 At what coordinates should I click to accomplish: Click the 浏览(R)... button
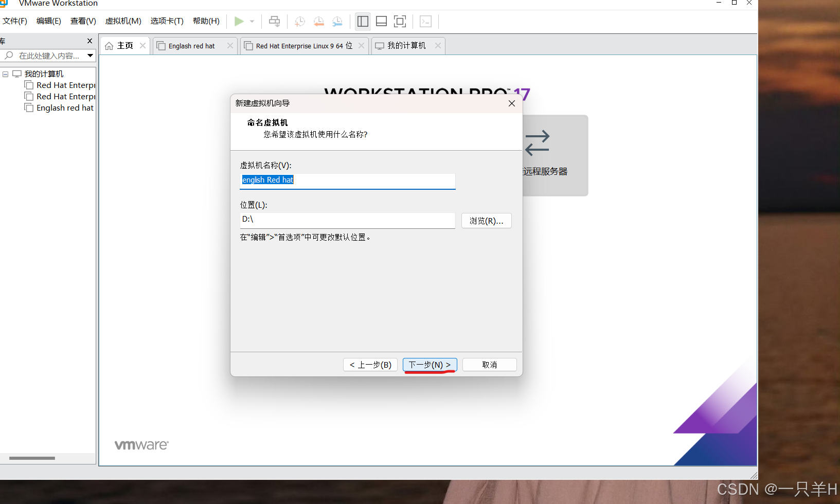click(487, 221)
